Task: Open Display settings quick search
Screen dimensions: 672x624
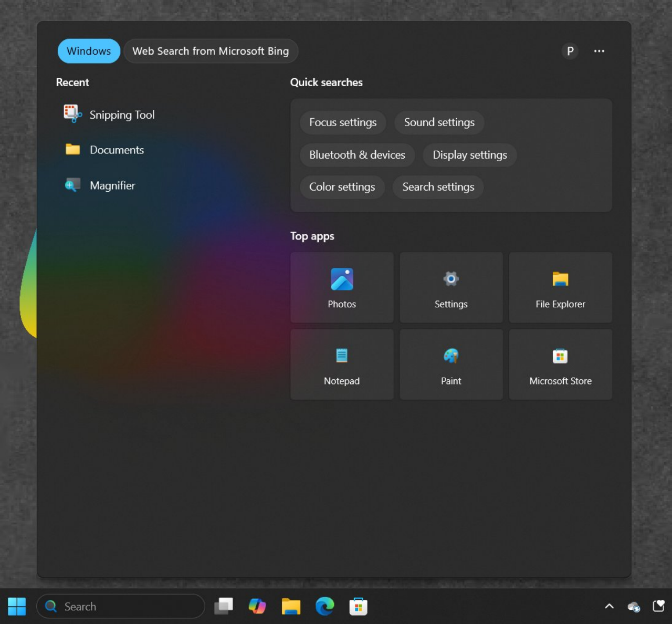Action: (x=470, y=155)
